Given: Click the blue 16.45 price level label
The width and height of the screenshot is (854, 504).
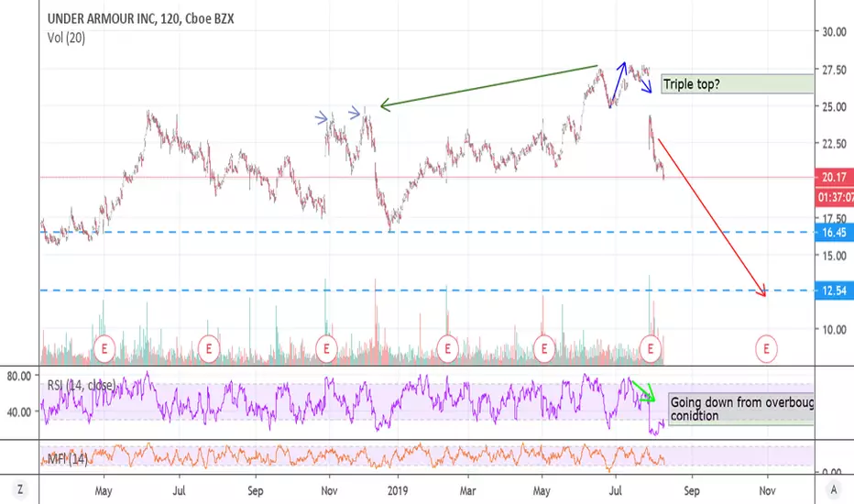Looking at the screenshot, I should (835, 233).
